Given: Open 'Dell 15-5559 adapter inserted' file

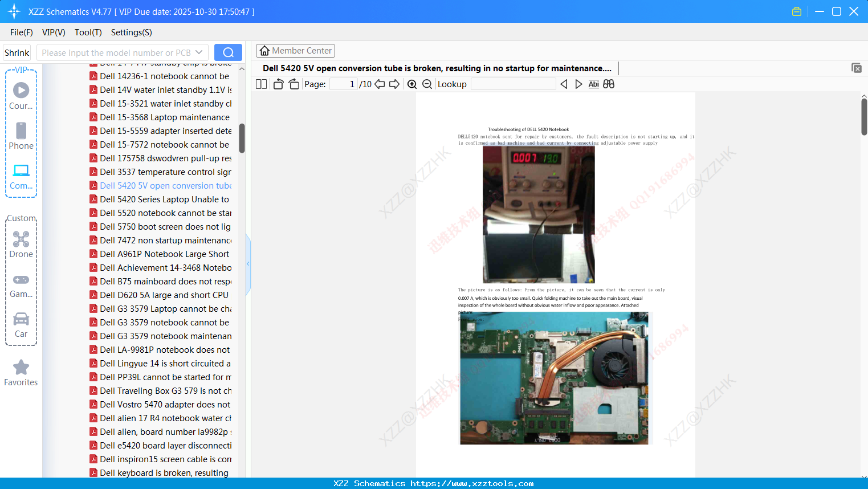Looking at the screenshot, I should pos(160,131).
